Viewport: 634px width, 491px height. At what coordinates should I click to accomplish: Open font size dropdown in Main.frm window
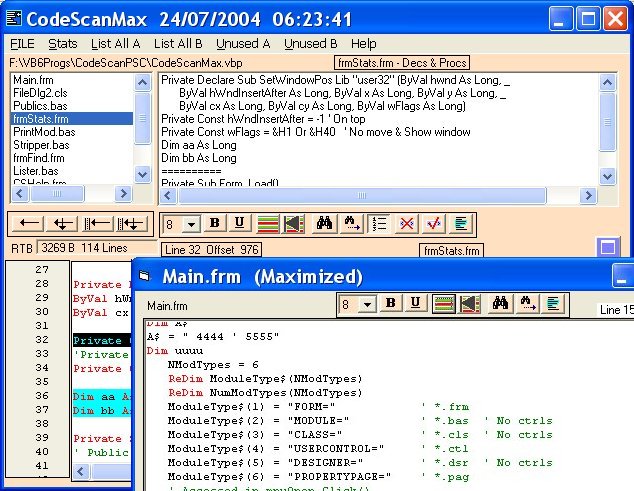[x=366, y=303]
